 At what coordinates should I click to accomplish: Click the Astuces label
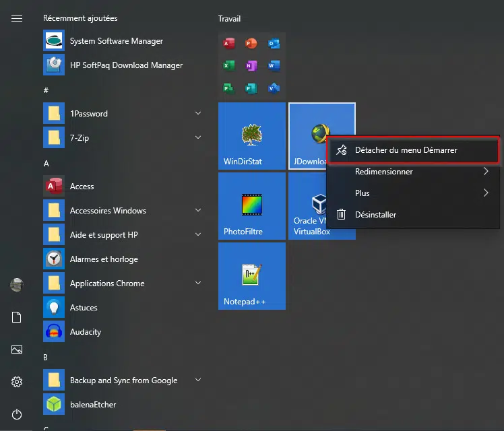click(x=84, y=307)
